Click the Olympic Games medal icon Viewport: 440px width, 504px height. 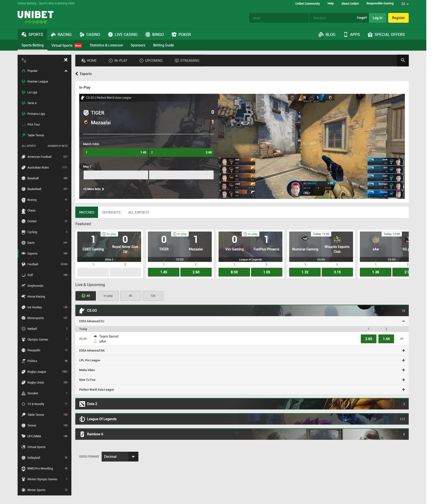click(23, 339)
